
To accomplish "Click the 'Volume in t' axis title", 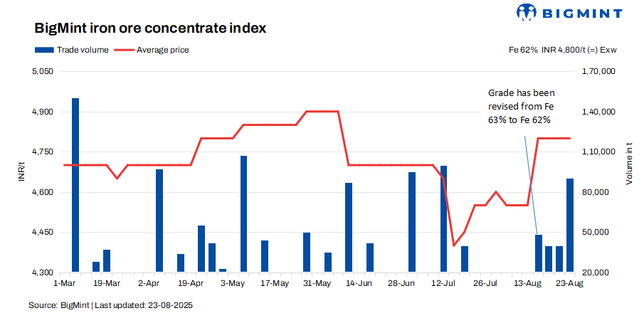I will pos(629,172).
